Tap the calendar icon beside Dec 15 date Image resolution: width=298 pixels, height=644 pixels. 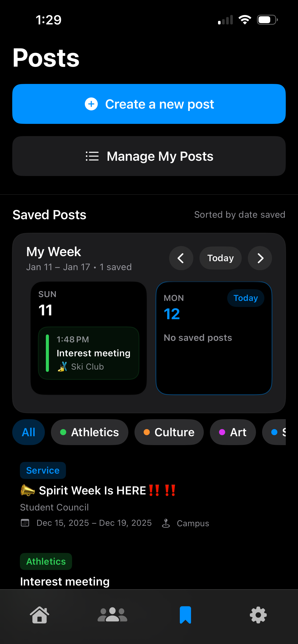point(25,523)
